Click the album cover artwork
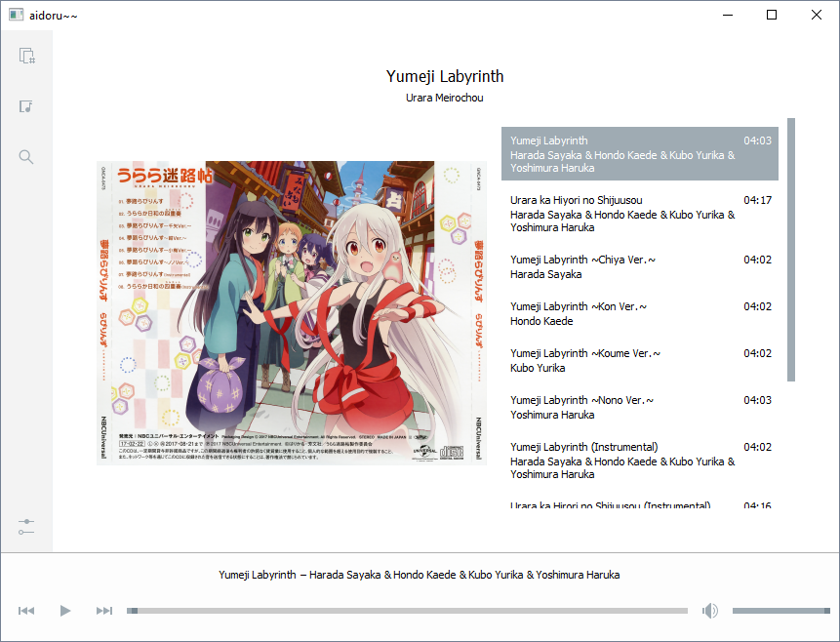This screenshot has width=840, height=642. pos(291,313)
